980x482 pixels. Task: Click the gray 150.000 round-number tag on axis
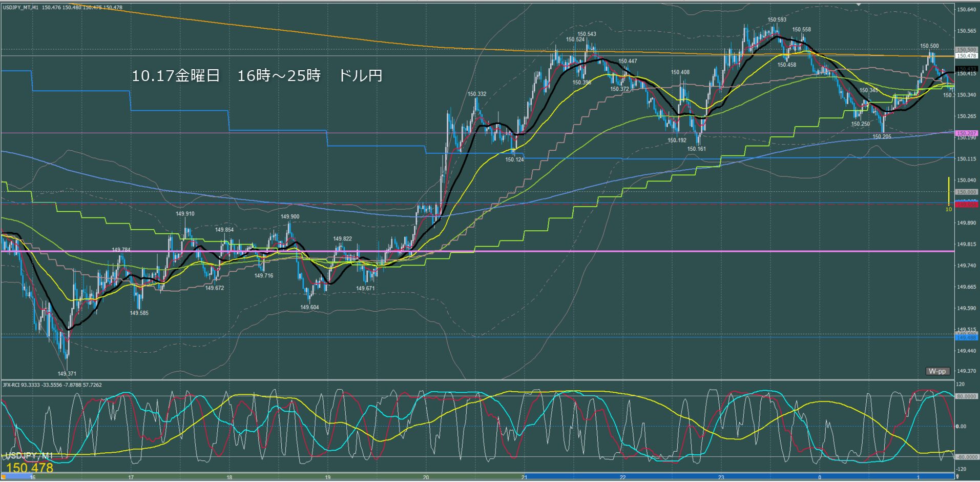click(966, 192)
